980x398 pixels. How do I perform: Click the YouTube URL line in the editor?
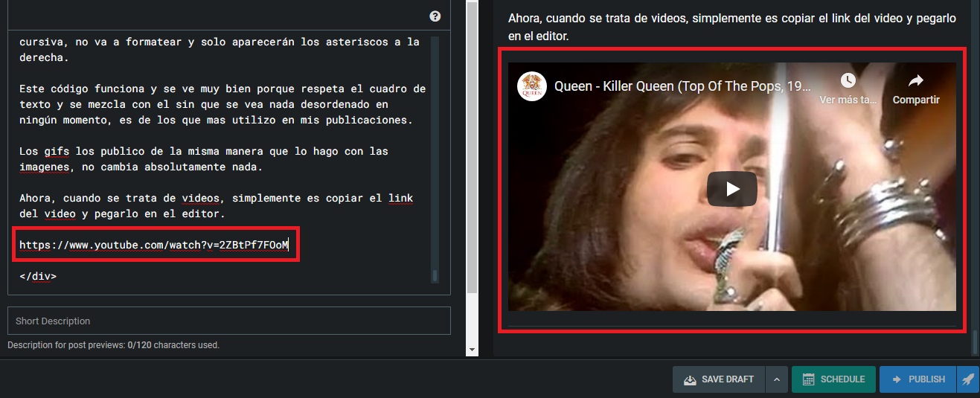(x=153, y=245)
